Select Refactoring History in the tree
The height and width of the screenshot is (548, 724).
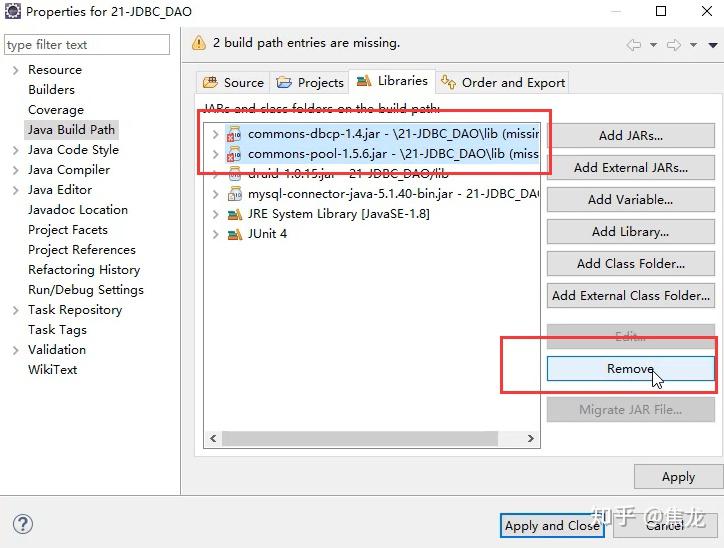point(84,270)
